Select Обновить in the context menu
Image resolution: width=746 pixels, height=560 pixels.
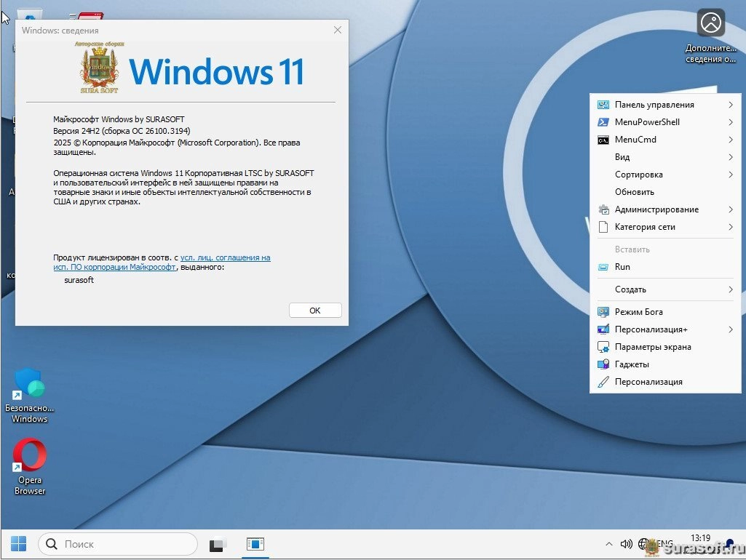[634, 192]
